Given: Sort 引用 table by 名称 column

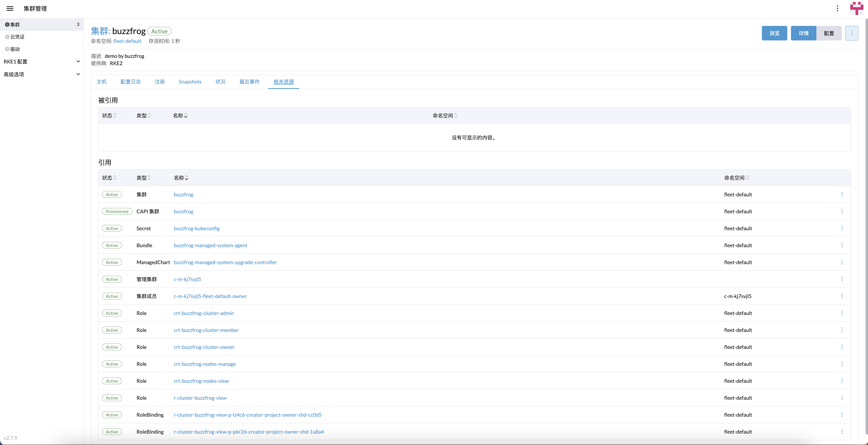Looking at the screenshot, I should 181,178.
